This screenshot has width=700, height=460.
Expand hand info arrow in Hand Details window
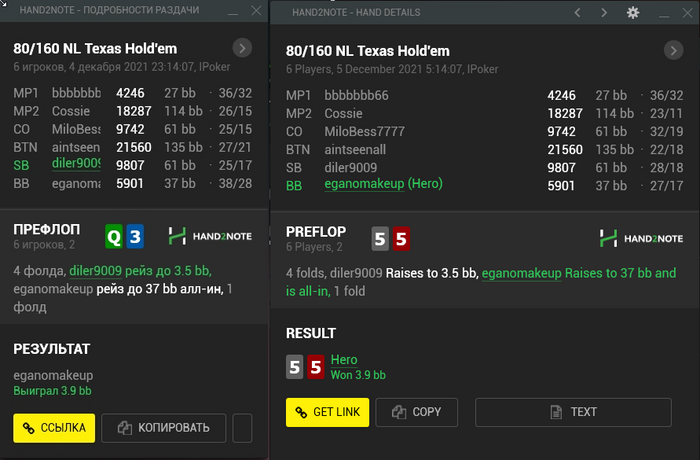(673, 50)
